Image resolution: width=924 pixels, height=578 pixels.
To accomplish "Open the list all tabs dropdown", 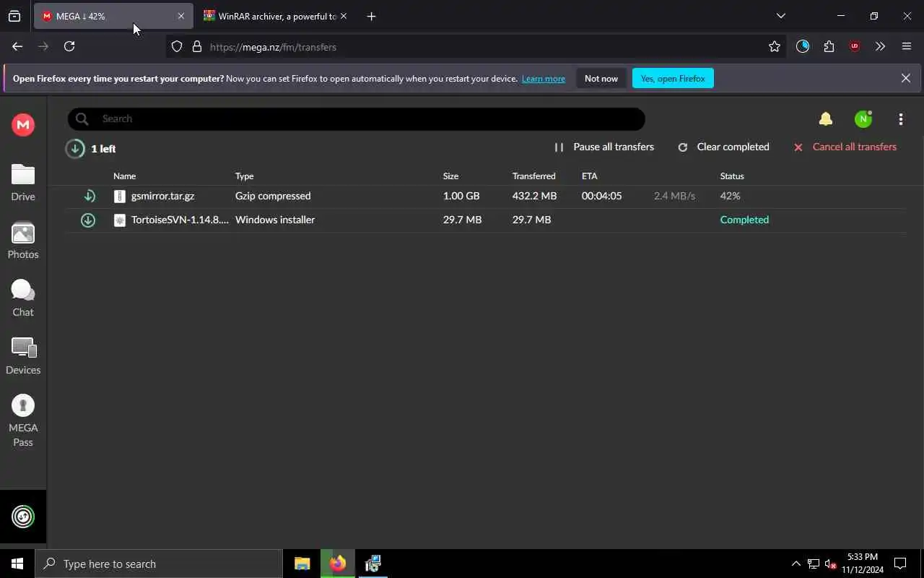I will pyautogui.click(x=780, y=16).
